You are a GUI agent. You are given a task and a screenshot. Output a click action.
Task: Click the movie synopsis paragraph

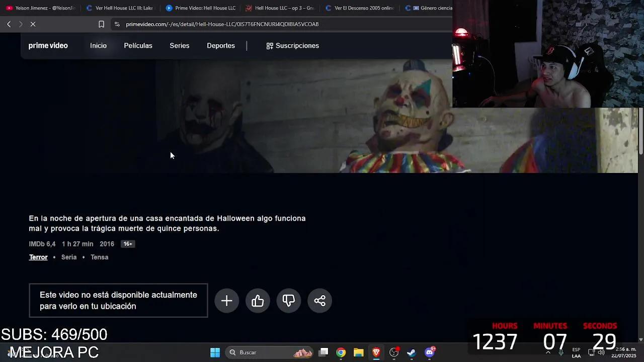click(x=167, y=223)
